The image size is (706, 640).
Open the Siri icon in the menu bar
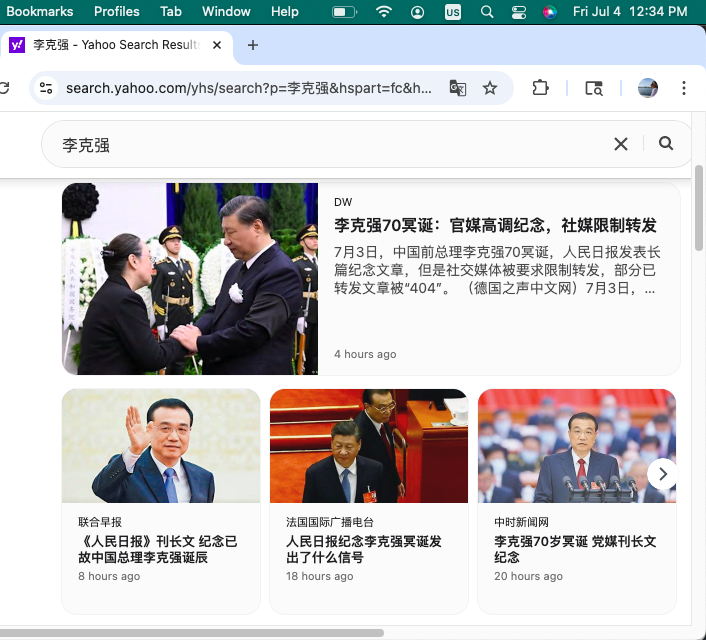coord(549,12)
